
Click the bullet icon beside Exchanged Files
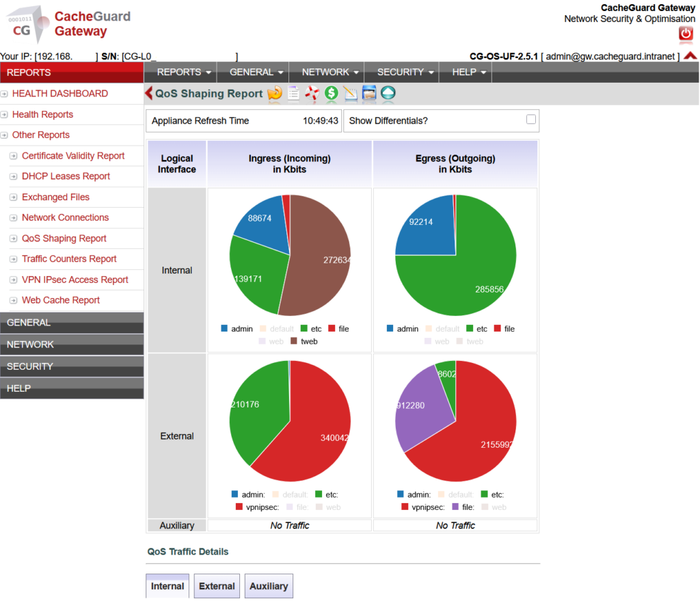(x=14, y=198)
